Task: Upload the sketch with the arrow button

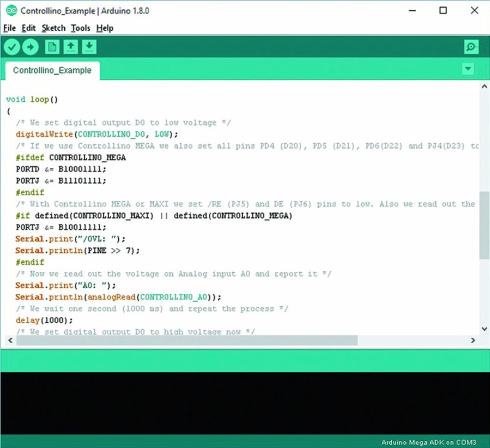Action: [30, 47]
